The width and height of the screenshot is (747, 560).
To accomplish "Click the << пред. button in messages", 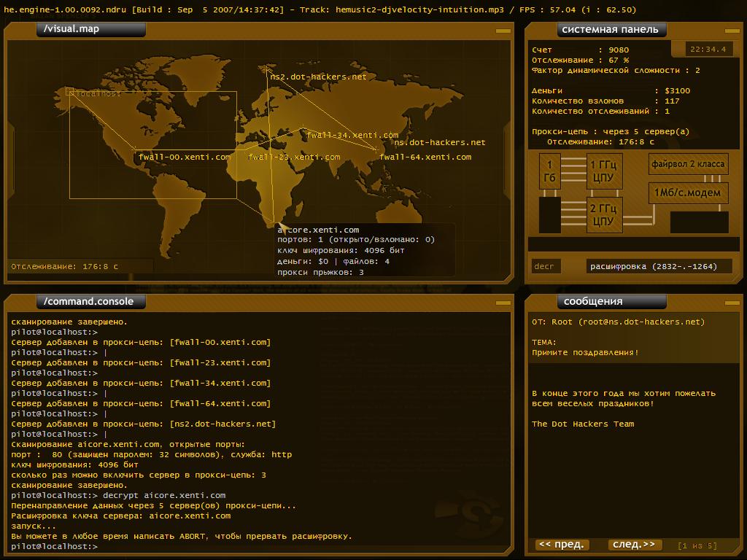I will pos(562,544).
